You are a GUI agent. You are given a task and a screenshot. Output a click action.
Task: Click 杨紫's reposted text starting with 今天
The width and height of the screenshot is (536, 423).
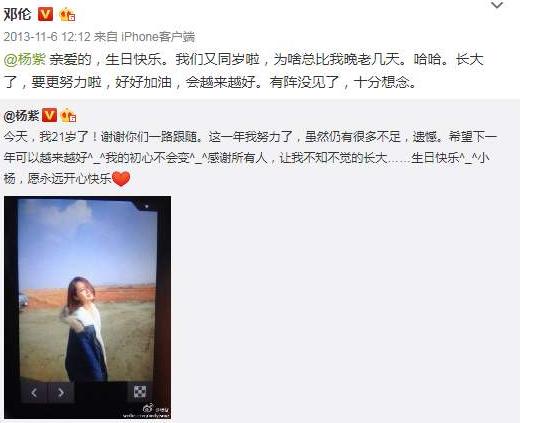pos(250,158)
